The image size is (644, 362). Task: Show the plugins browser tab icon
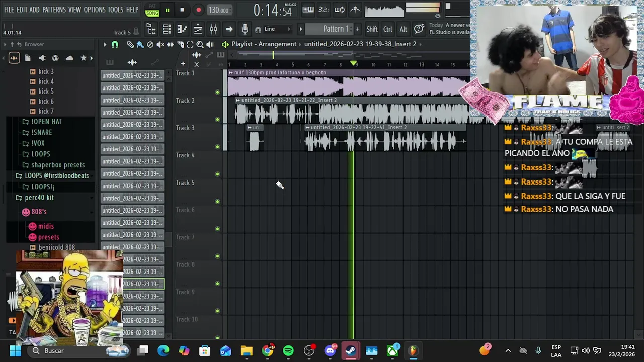tap(42, 58)
